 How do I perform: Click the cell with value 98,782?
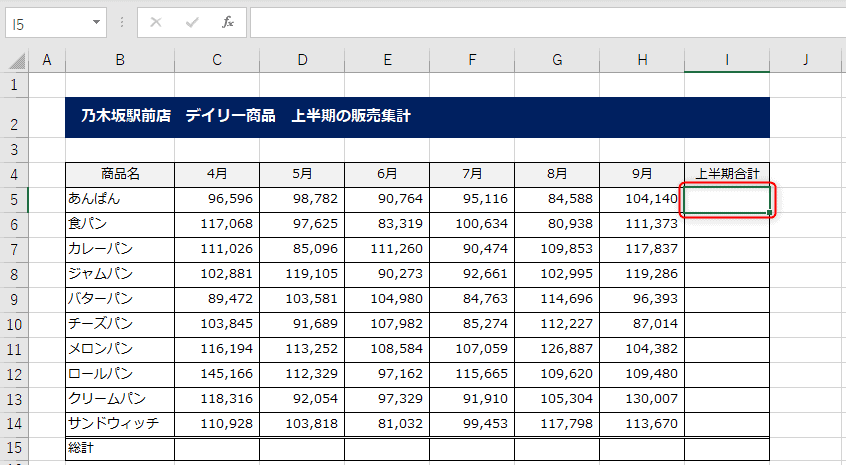pos(302,200)
